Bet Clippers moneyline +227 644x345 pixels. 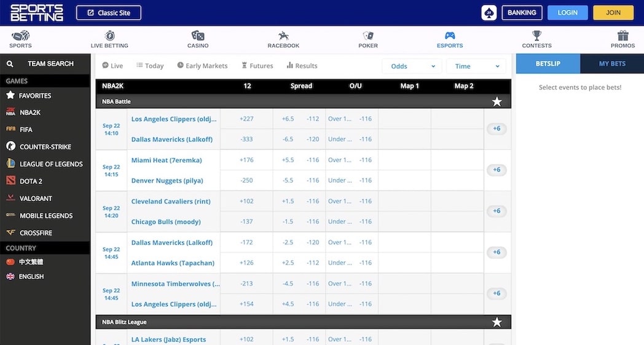click(x=246, y=119)
